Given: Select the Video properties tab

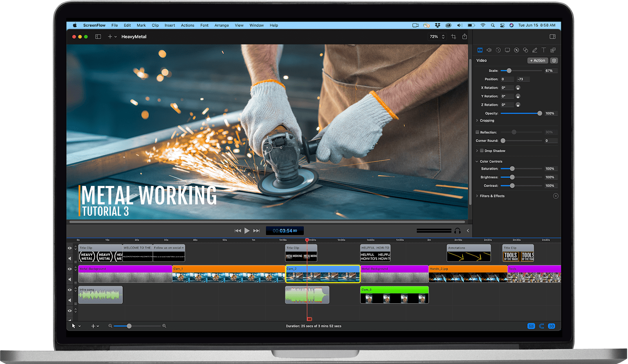Looking at the screenshot, I should tap(480, 50).
